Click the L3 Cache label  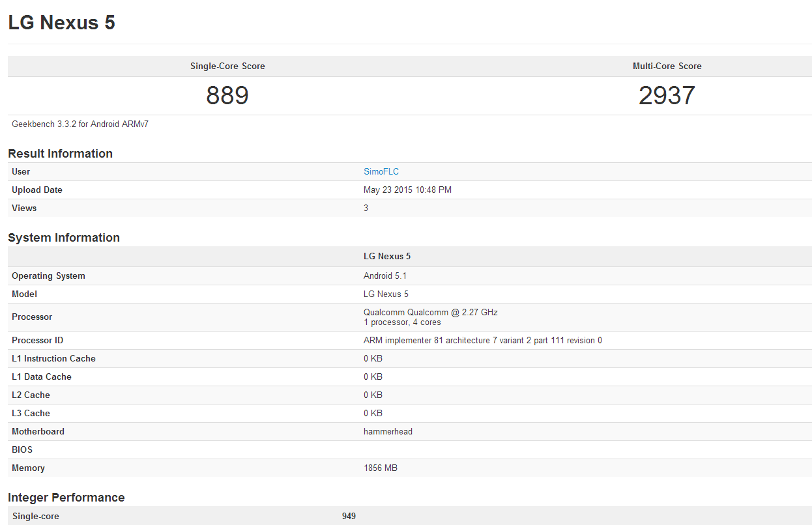point(31,414)
